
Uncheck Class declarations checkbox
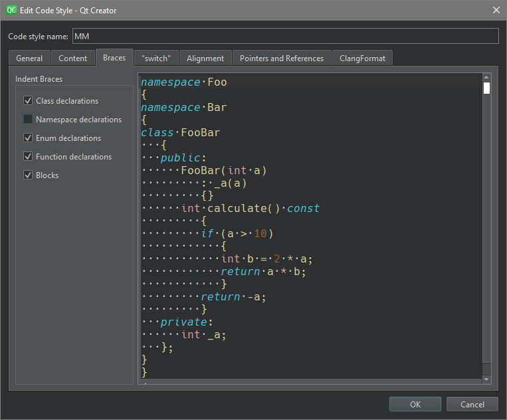coord(28,100)
